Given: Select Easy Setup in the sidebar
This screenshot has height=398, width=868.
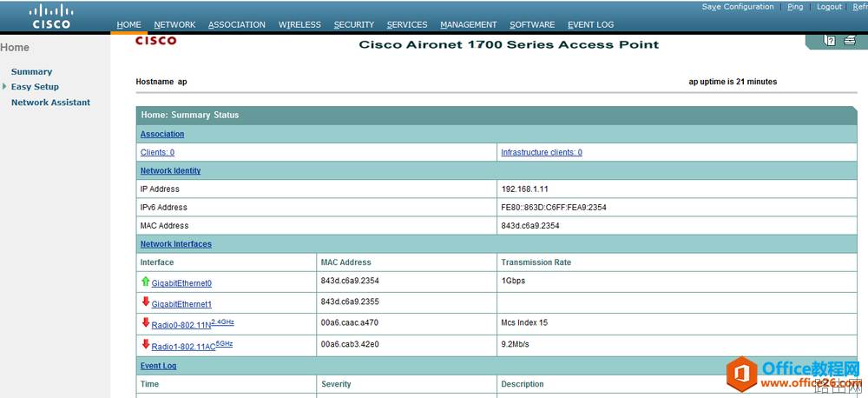Looking at the screenshot, I should (x=35, y=87).
